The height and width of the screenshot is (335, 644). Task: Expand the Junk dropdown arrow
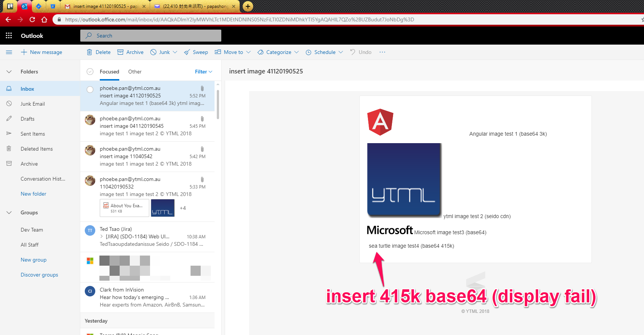[175, 52]
